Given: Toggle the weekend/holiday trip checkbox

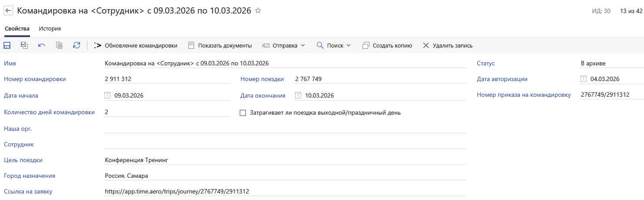Looking at the screenshot, I should 243,113.
